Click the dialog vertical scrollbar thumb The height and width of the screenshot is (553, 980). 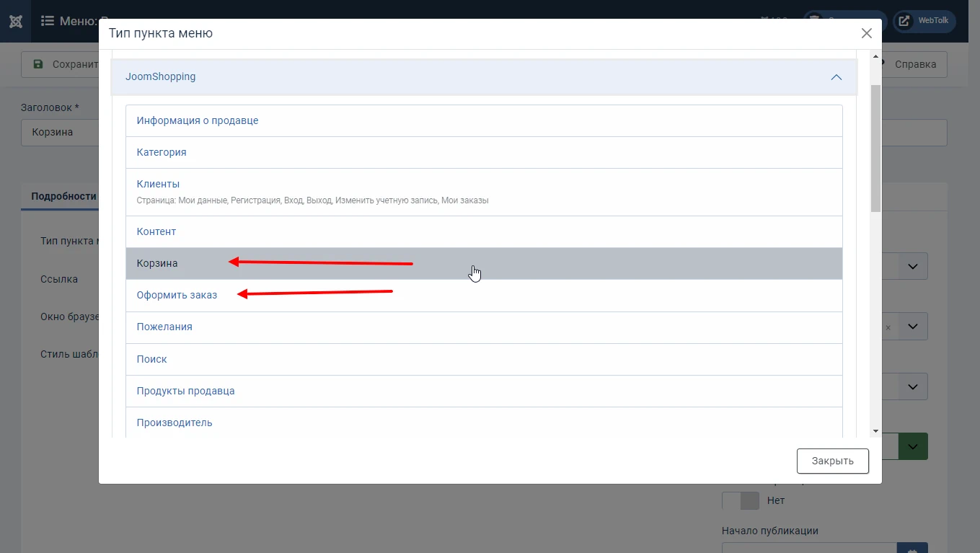point(875,148)
